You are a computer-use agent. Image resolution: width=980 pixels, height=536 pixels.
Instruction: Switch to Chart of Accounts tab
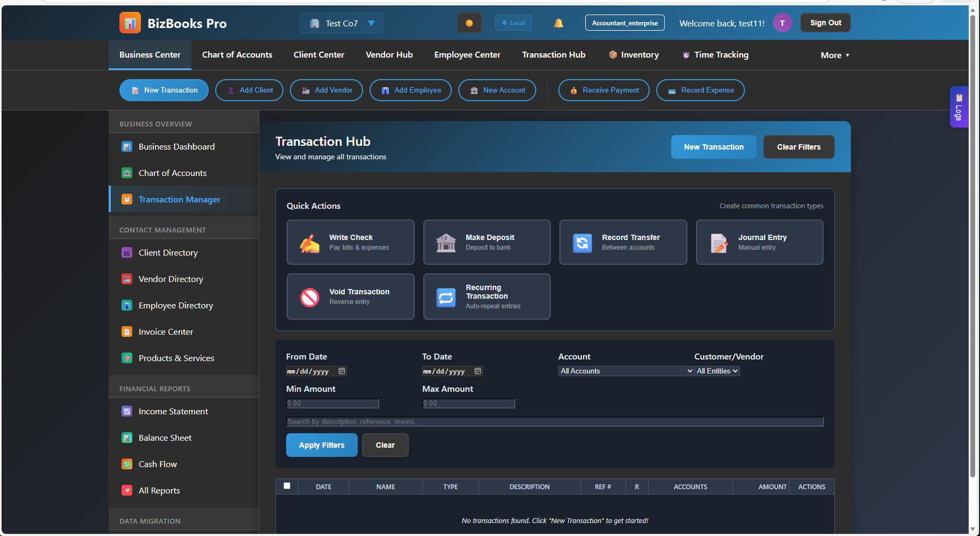coord(237,55)
